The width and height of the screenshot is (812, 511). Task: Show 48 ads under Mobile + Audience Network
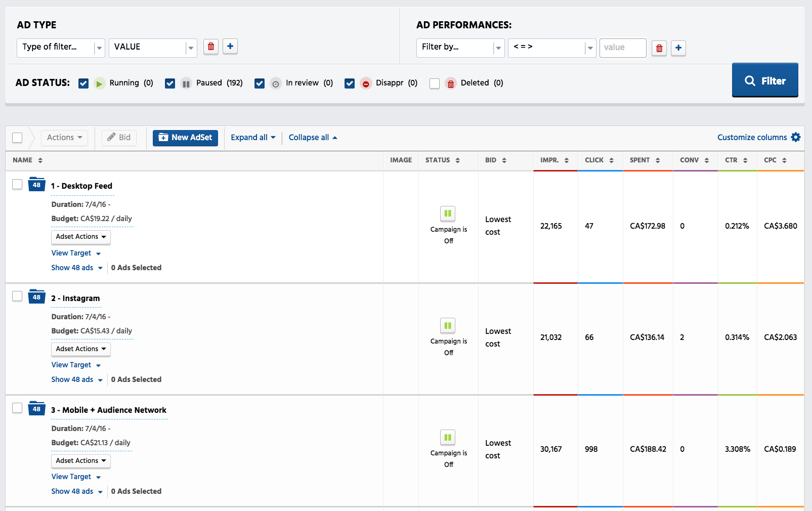77,491
